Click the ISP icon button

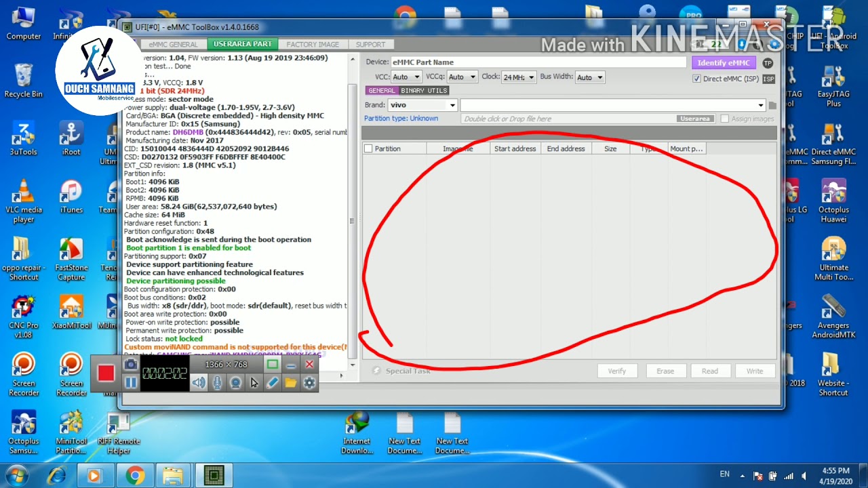[768, 79]
